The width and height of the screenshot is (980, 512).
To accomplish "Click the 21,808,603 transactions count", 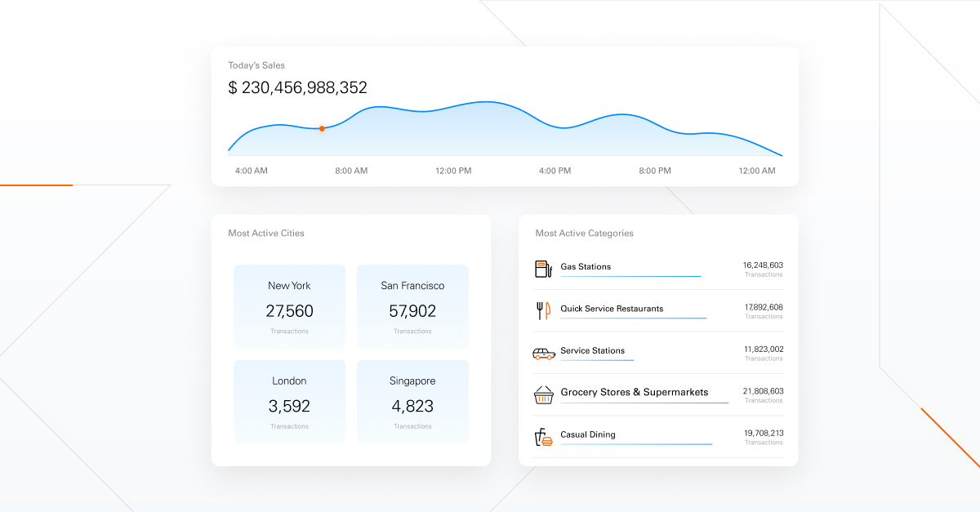I will point(763,392).
